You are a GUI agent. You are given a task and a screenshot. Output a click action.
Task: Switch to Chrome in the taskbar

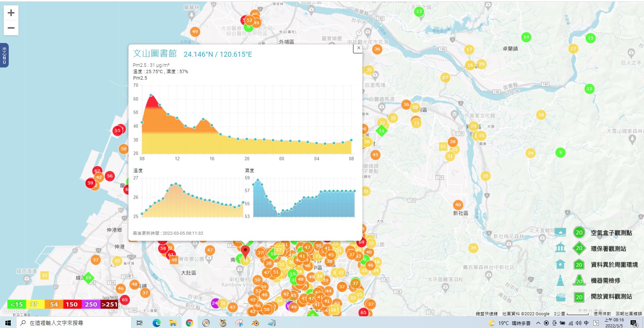(190, 323)
